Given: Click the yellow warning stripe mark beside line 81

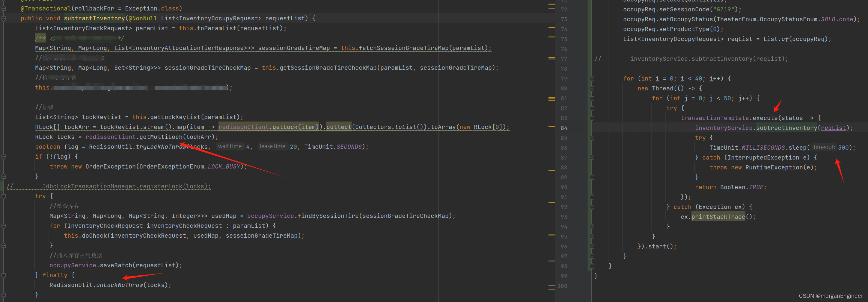Looking at the screenshot, I should 551,99.
